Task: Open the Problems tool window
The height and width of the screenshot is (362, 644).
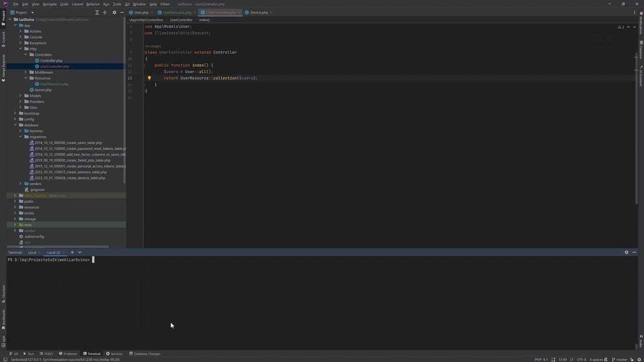Action: tap(68, 354)
